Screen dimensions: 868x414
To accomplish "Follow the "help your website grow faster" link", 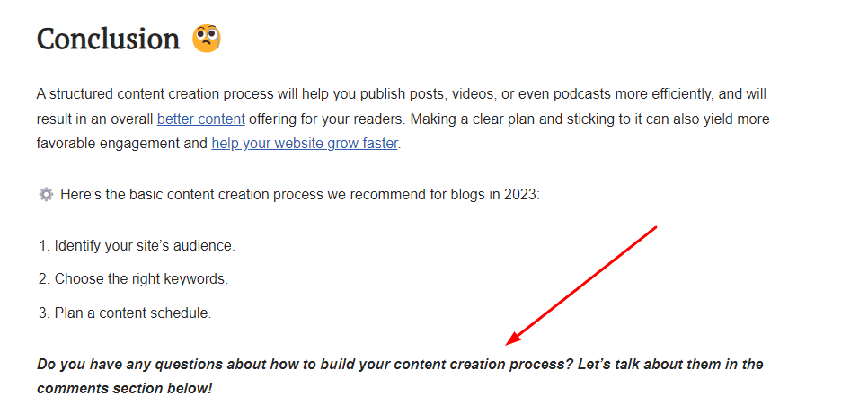I will 305,144.
